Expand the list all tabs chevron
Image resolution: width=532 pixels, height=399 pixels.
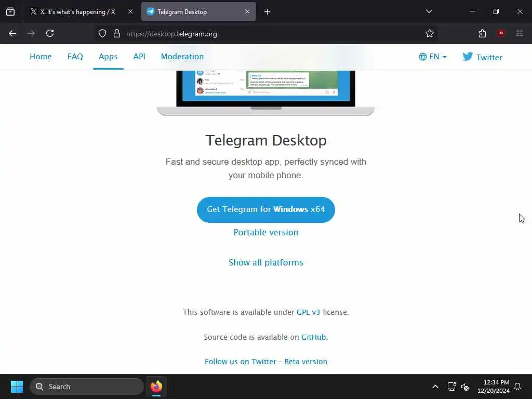pos(429,11)
